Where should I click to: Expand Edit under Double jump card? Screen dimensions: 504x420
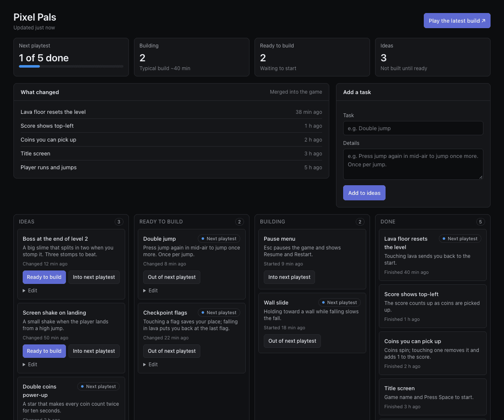tap(150, 290)
